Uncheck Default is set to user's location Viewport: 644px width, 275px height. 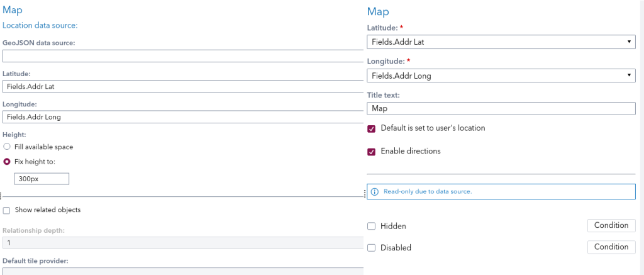coord(372,128)
